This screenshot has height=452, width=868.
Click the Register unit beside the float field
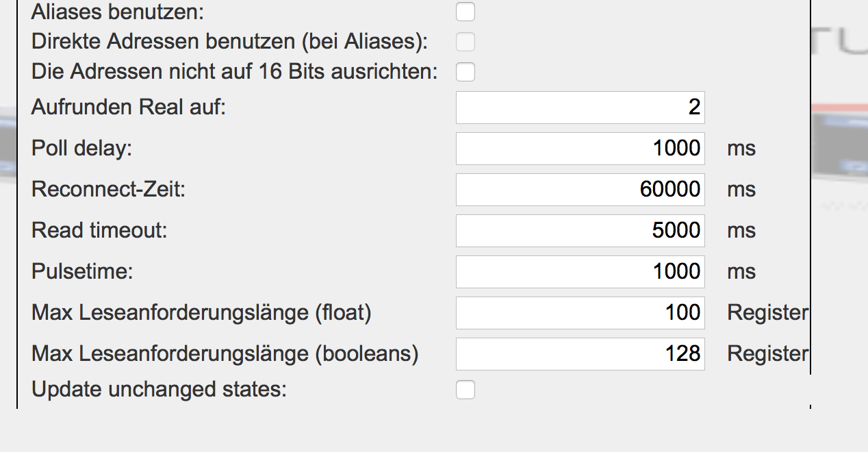(768, 314)
